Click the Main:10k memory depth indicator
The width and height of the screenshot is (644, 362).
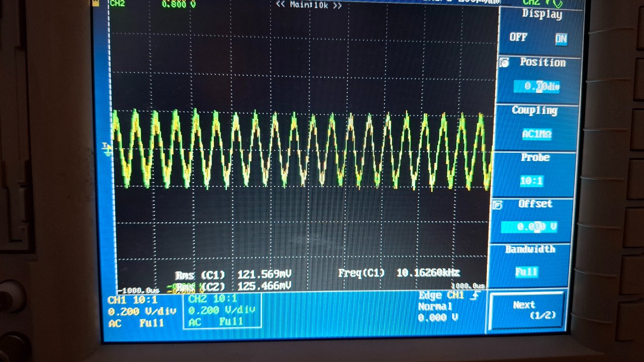308,5
